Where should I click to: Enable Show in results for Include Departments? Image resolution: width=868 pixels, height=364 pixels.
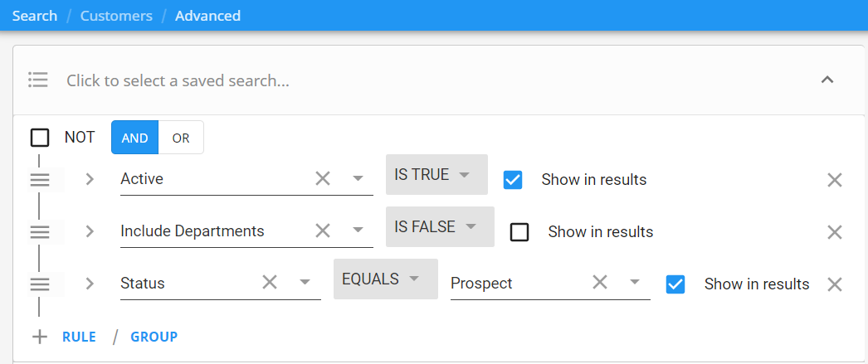(519, 232)
